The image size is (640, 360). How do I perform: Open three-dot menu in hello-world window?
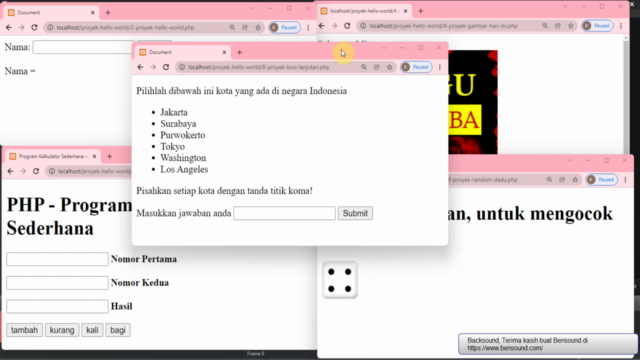click(308, 27)
